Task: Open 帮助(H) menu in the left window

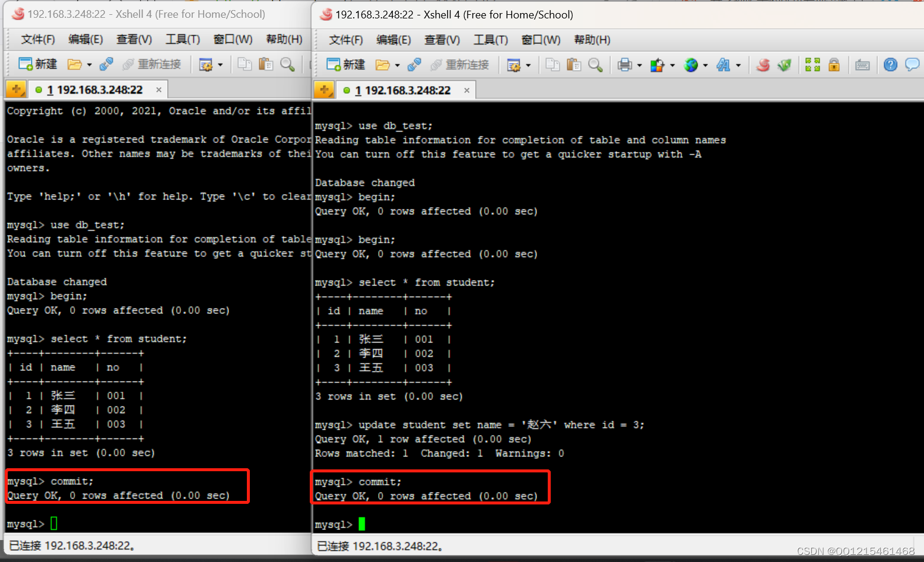Action: (x=284, y=39)
